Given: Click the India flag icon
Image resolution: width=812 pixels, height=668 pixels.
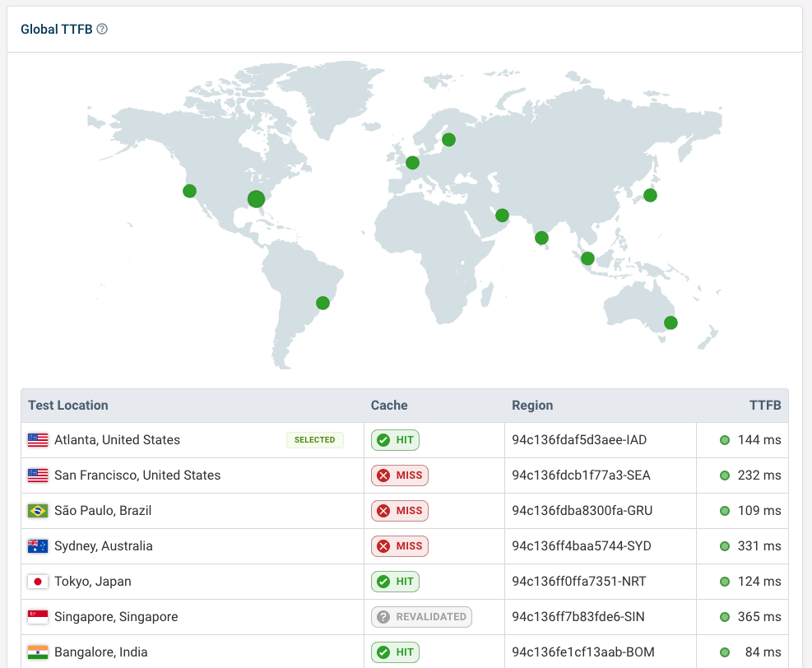Looking at the screenshot, I should coord(38,652).
